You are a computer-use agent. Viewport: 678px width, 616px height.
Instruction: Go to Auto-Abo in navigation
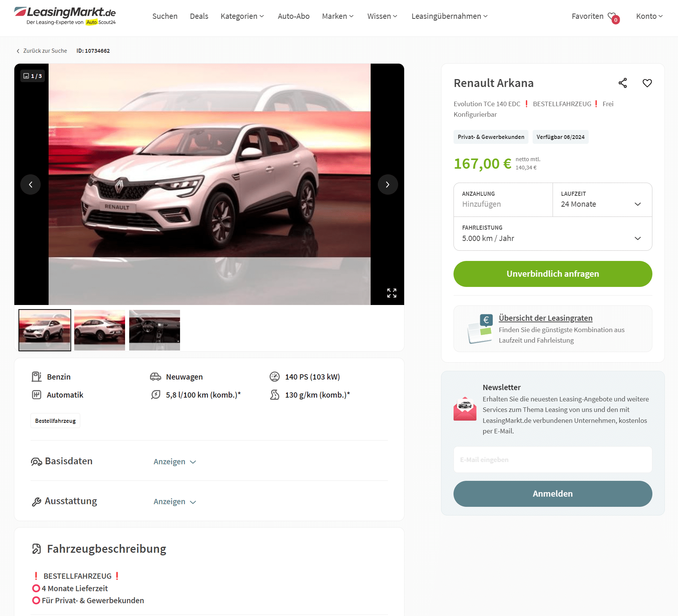(293, 16)
